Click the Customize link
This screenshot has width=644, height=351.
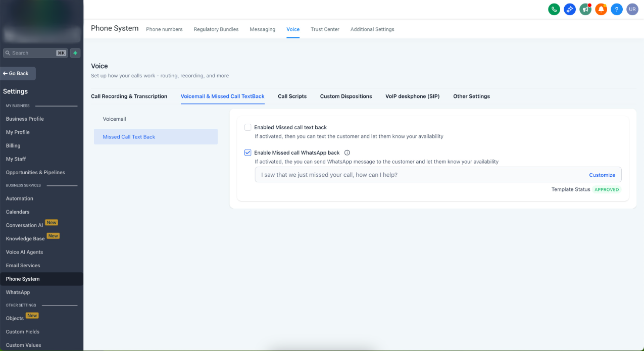602,175
